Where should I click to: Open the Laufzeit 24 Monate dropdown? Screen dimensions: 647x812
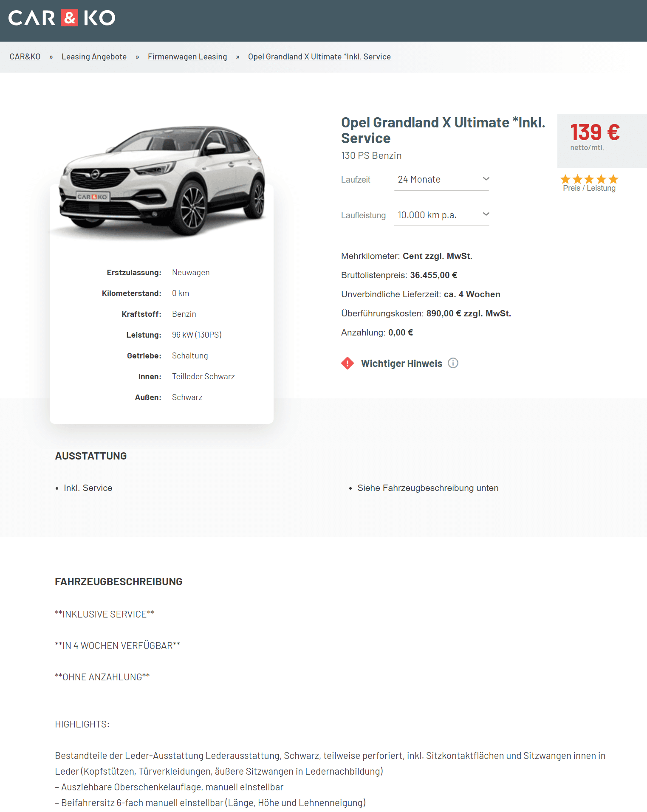[x=442, y=180]
